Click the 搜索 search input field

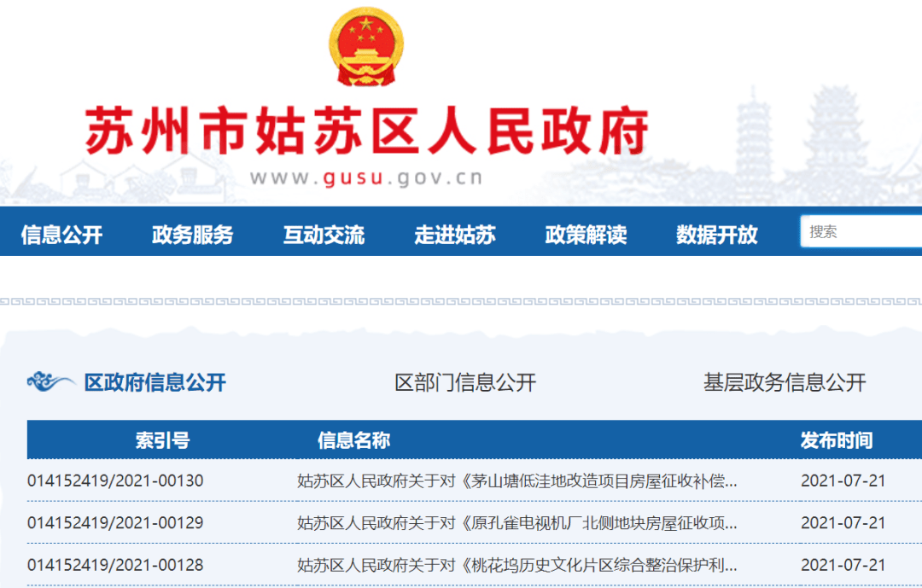coord(861,231)
